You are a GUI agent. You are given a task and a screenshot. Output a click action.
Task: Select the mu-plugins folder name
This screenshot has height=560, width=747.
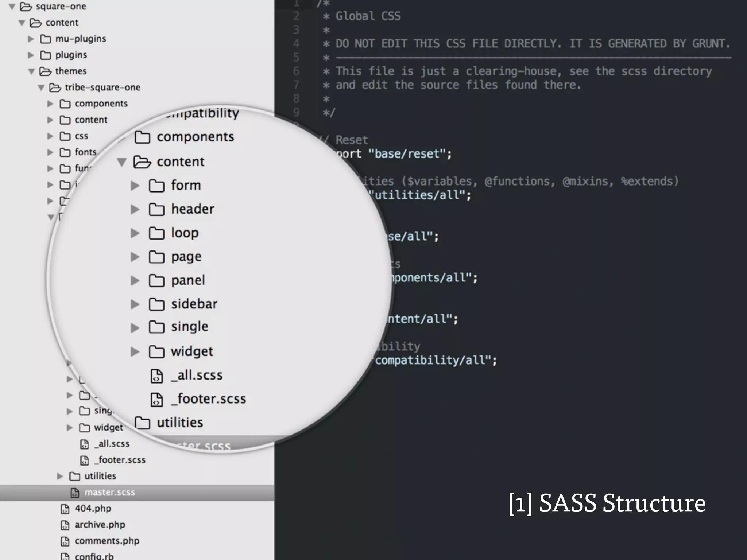click(x=81, y=39)
